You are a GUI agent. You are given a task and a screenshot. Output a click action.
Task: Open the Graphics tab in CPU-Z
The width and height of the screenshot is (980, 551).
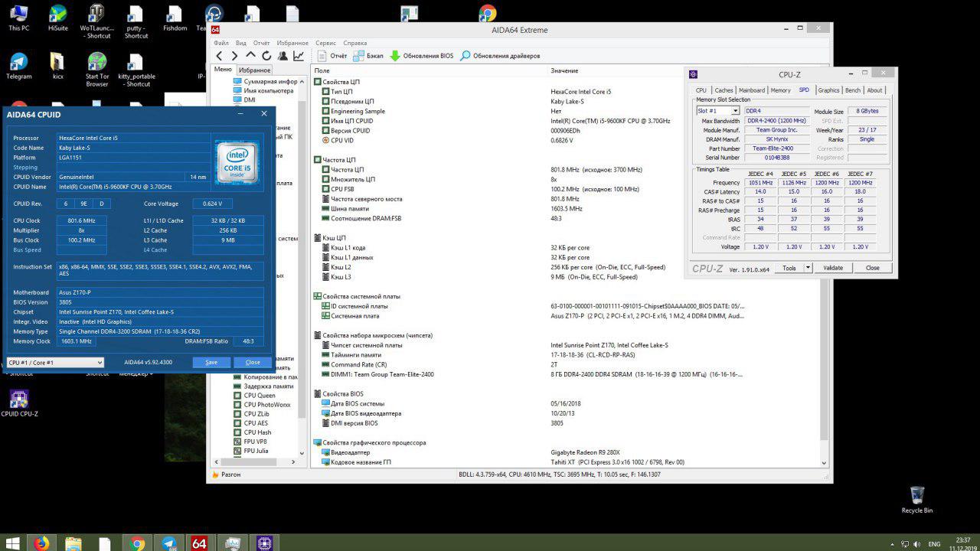pyautogui.click(x=828, y=90)
